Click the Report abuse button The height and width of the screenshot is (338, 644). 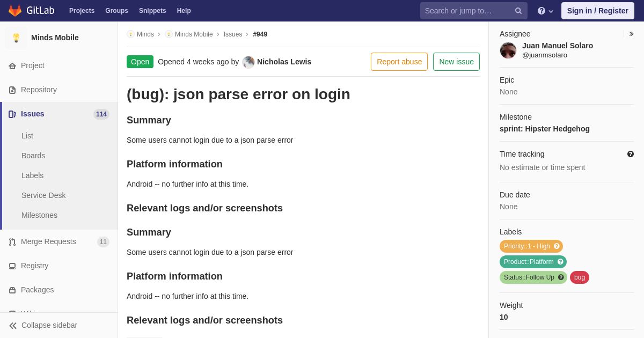399,62
